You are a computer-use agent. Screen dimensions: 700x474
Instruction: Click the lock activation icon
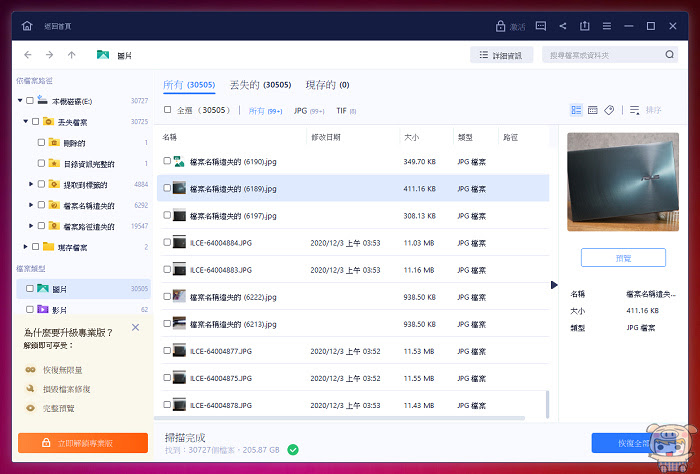(500, 26)
